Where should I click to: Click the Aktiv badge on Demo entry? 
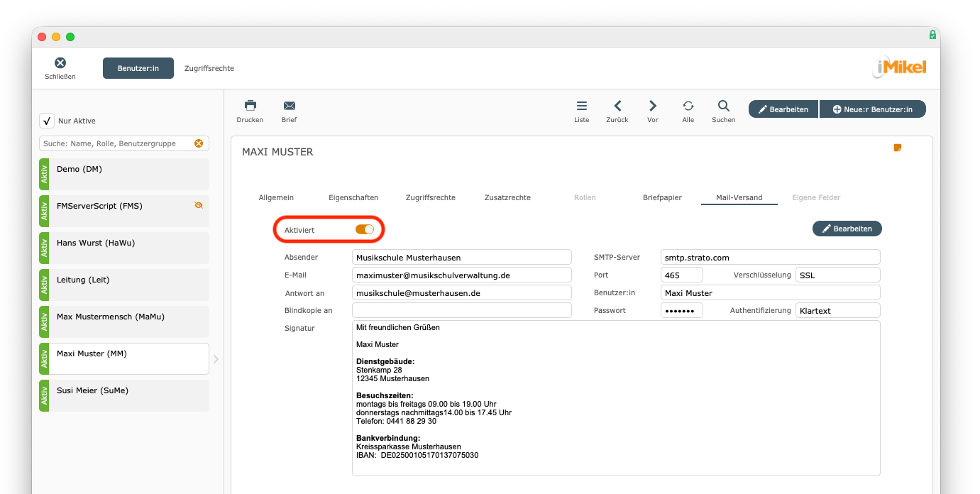click(x=44, y=174)
